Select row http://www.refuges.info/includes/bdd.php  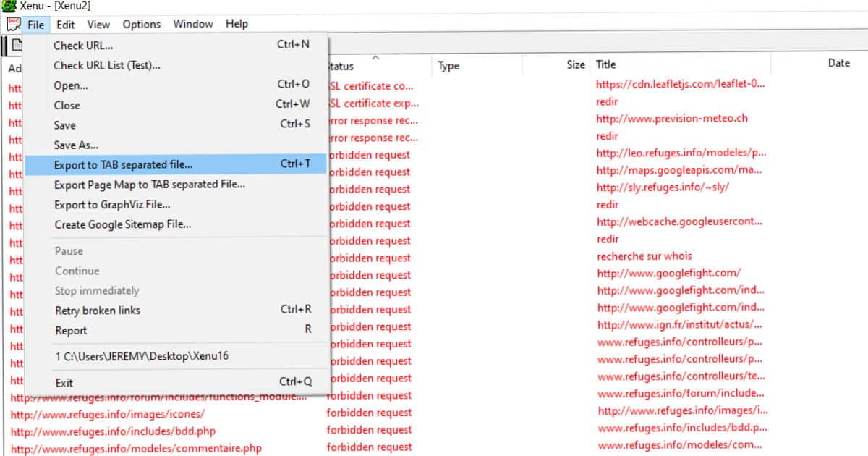point(113,431)
